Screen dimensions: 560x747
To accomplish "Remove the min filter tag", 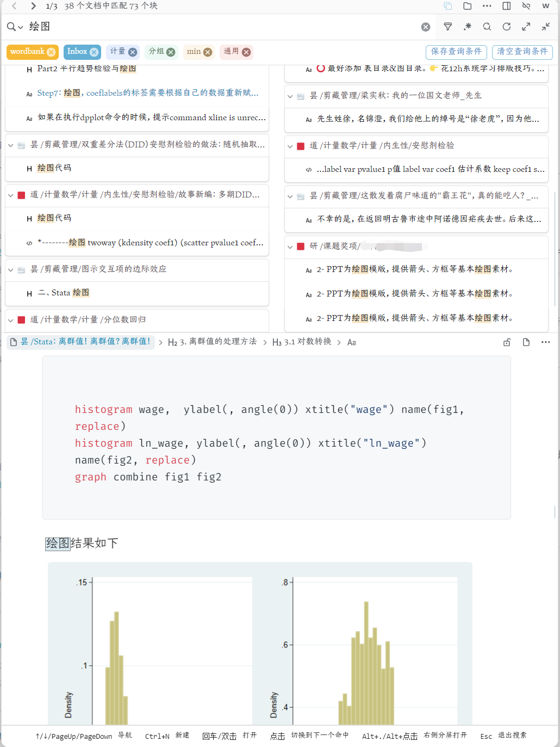I will [x=208, y=52].
